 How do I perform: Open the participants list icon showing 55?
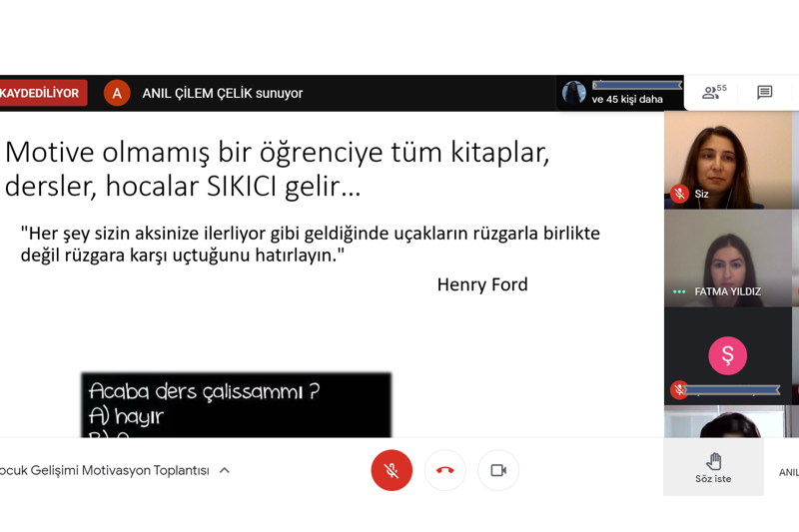(713, 93)
